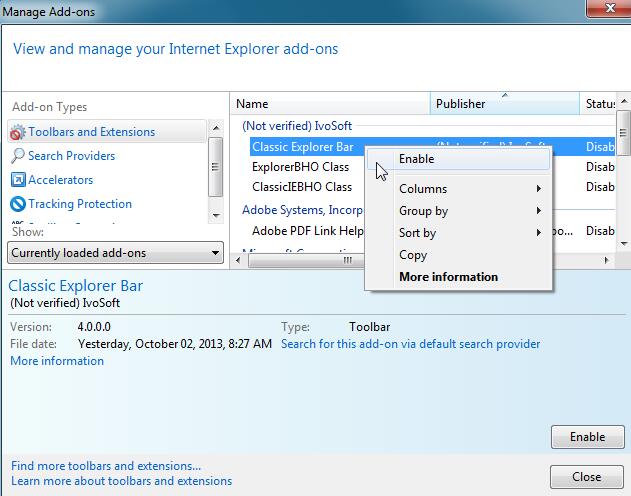The height and width of the screenshot is (496, 631).
Task: Open Learn more about toolbars and extensions
Action: click(121, 481)
